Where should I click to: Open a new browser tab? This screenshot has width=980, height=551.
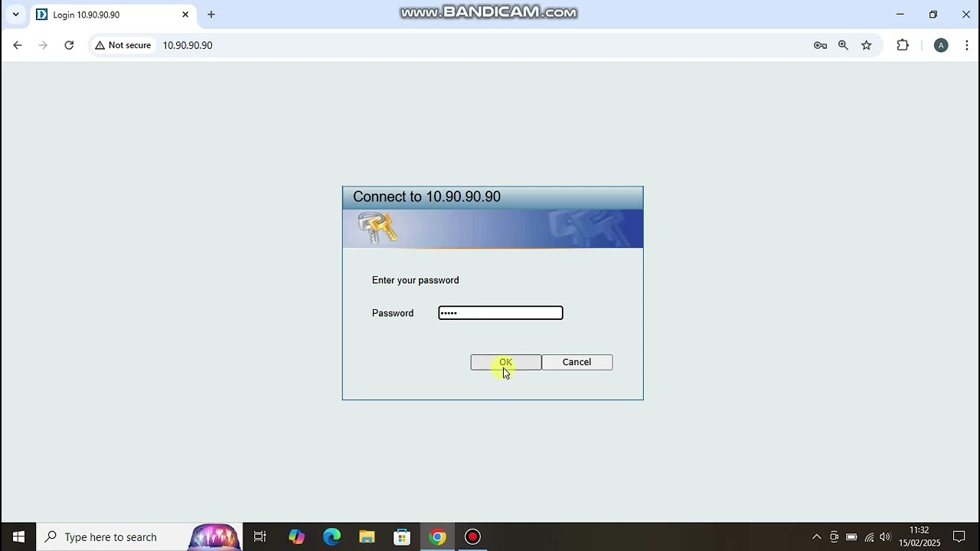tap(211, 15)
